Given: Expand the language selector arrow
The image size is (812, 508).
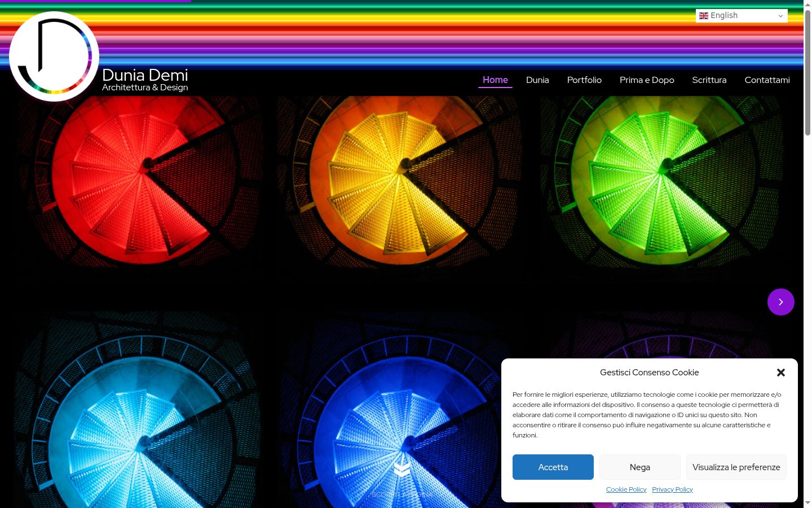Looking at the screenshot, I should coord(780,16).
